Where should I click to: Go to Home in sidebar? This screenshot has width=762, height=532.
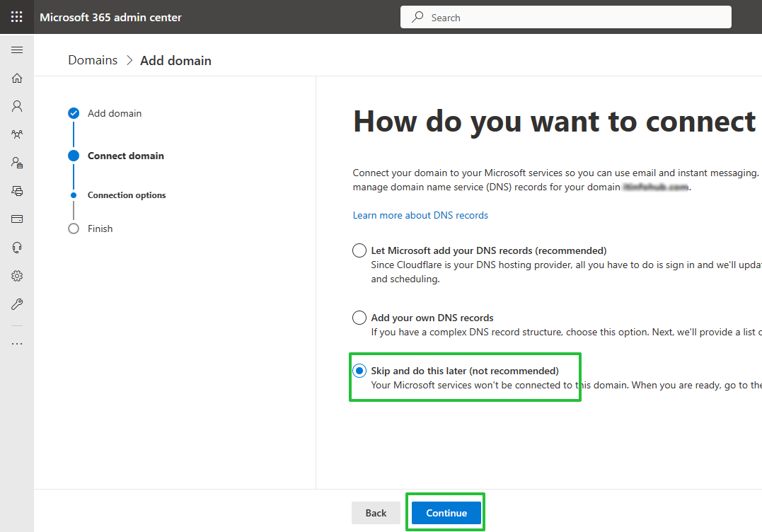pos(17,79)
